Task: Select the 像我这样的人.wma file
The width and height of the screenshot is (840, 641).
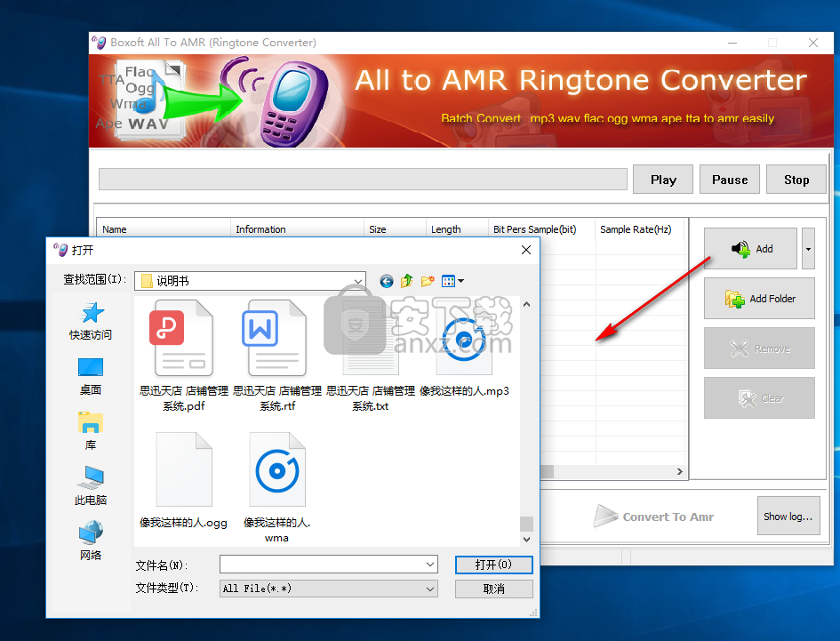Action: 277,488
